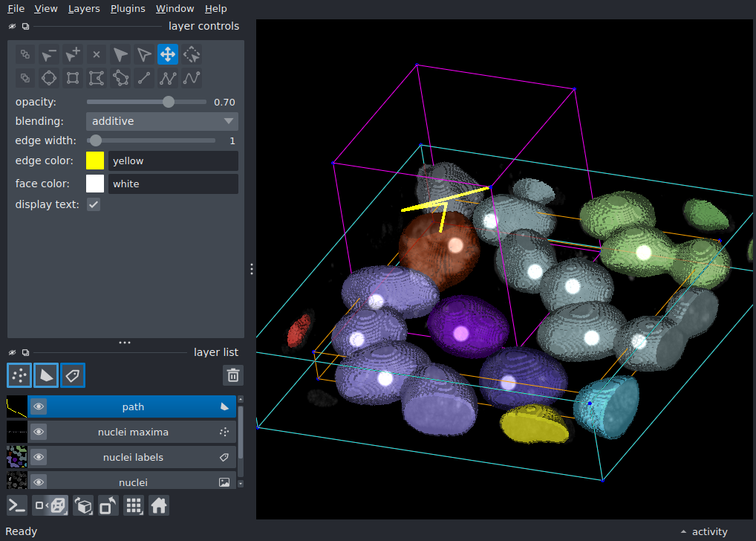Viewport: 756px width, 541px height.
Task: Create a new labels layer
Action: pos(73,375)
